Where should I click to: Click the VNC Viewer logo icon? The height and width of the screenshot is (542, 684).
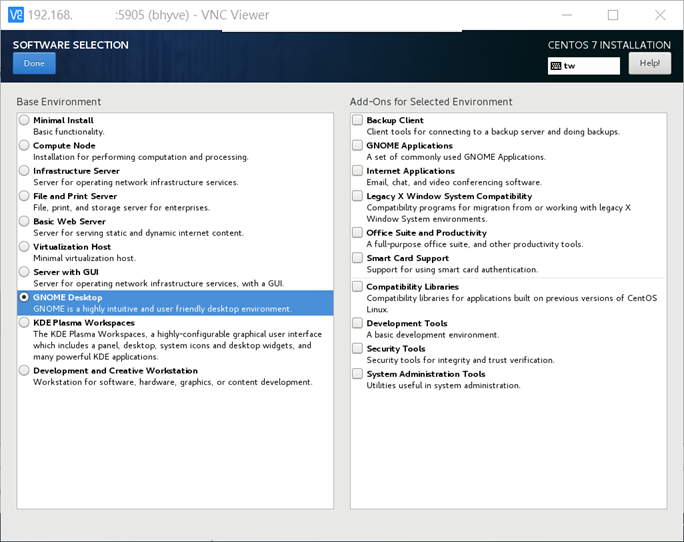coord(16,15)
